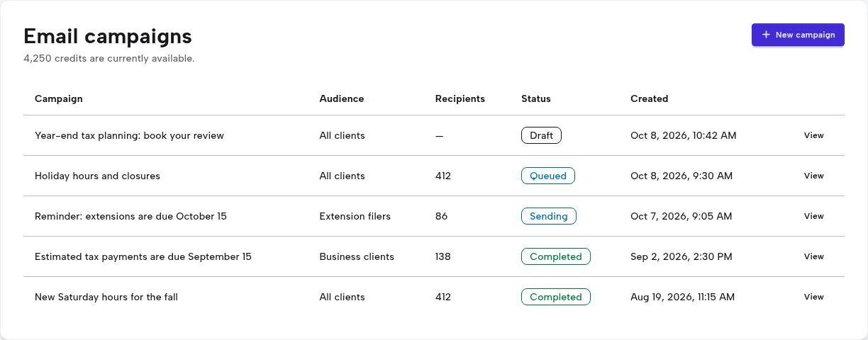Viewport: 868px width, 340px height.
Task: Select 'Year-end tax planning: book your review' title
Action: click(129, 135)
